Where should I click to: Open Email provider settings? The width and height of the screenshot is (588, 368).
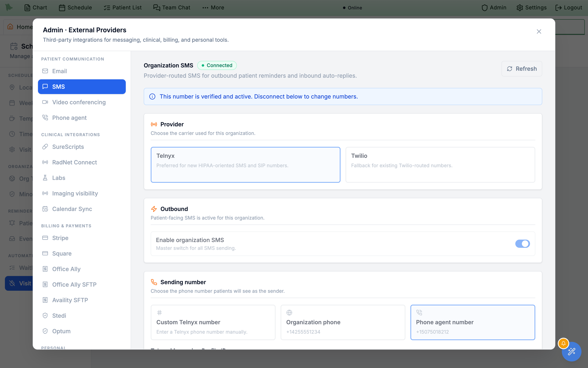tap(82, 71)
